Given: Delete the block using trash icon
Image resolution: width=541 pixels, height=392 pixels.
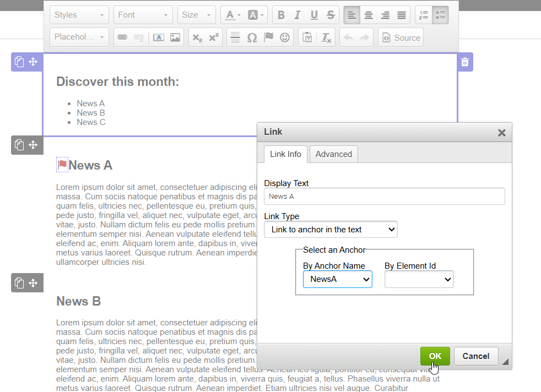Looking at the screenshot, I should tap(465, 62).
